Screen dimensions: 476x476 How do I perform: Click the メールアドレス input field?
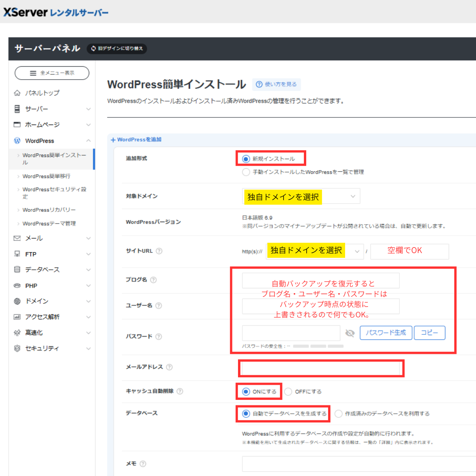321,369
